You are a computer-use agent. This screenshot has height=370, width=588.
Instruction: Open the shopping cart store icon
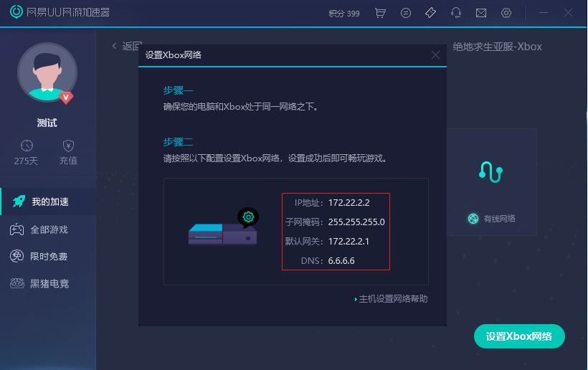click(380, 13)
